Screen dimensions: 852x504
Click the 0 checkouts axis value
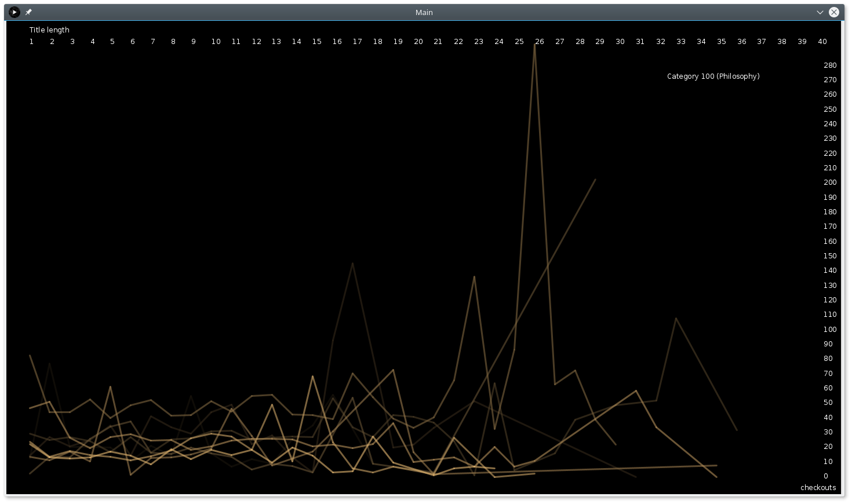pyautogui.click(x=826, y=476)
